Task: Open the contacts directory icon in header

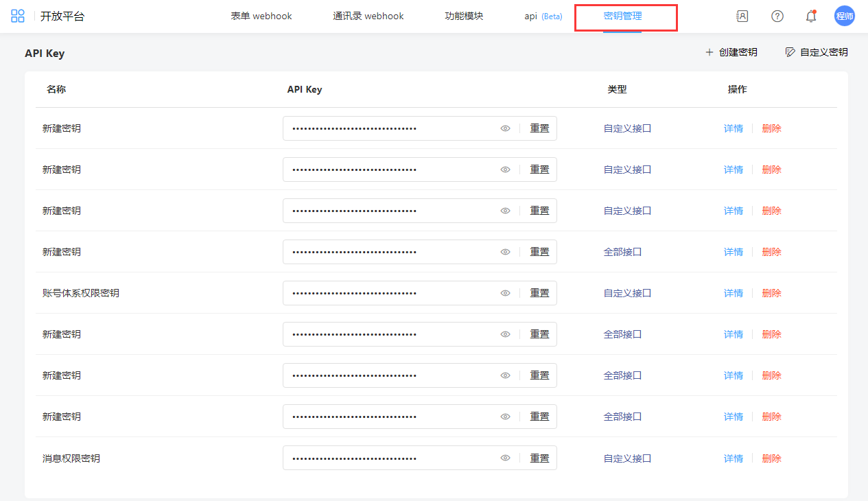Action: [x=742, y=16]
